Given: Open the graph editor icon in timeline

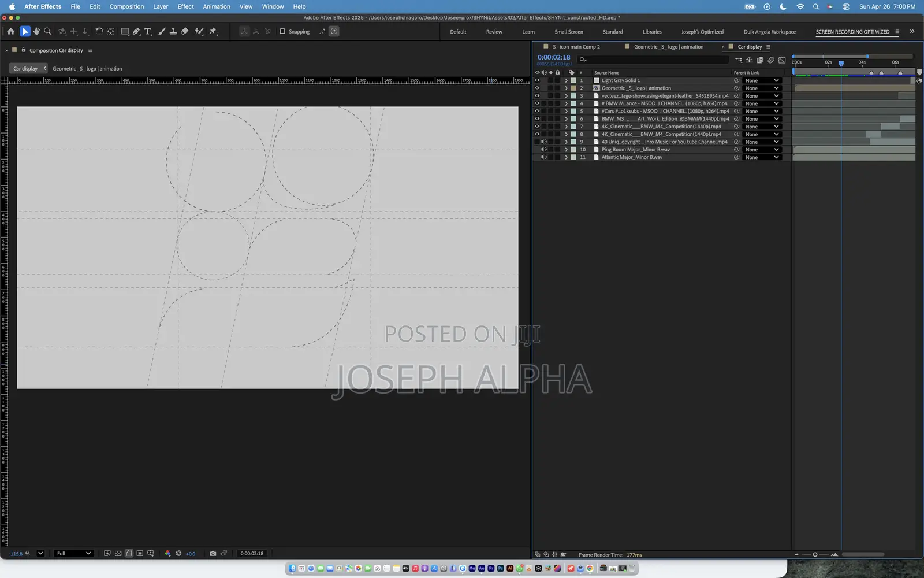Looking at the screenshot, I should tap(782, 60).
